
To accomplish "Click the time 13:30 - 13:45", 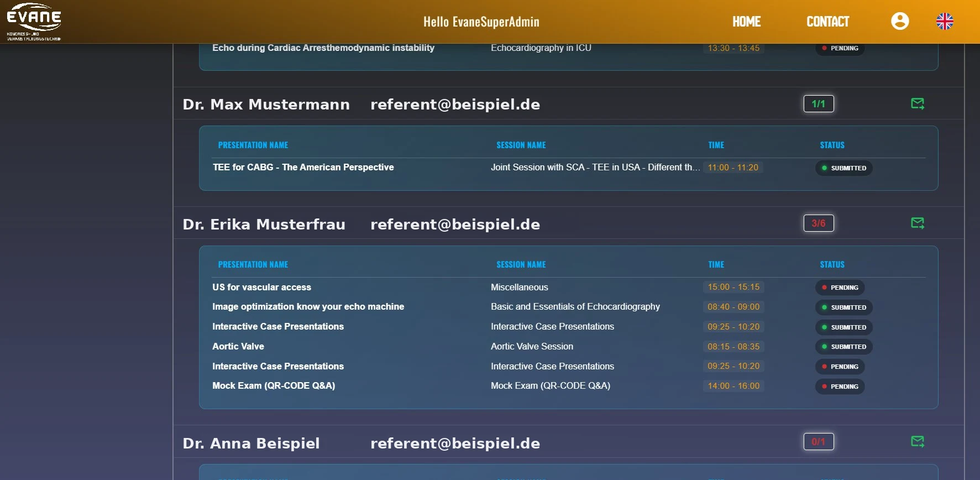I will pos(733,48).
